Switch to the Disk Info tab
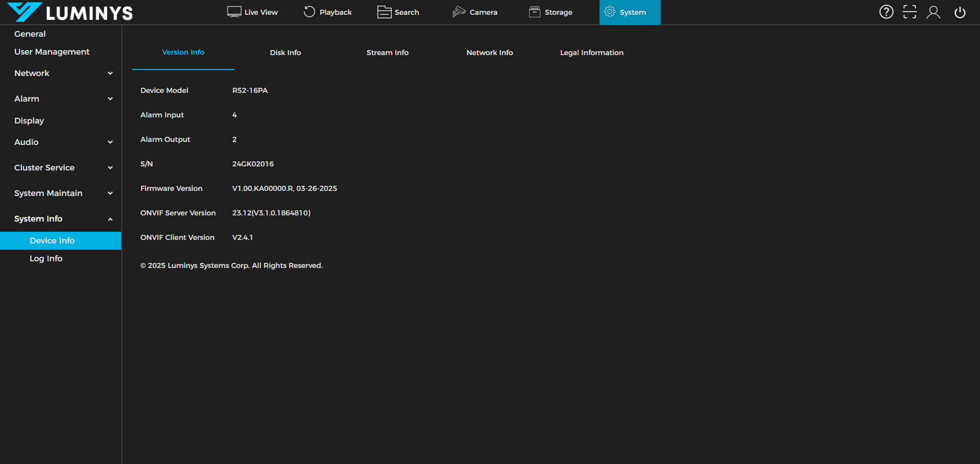 coord(285,53)
